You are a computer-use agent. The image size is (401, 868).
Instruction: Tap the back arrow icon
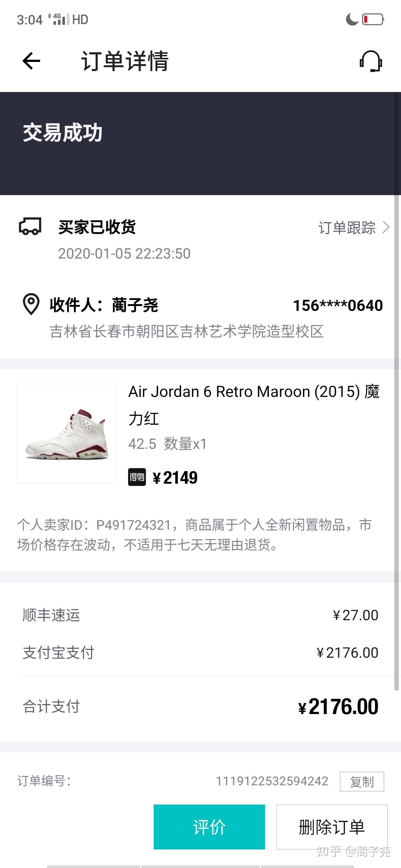(31, 61)
